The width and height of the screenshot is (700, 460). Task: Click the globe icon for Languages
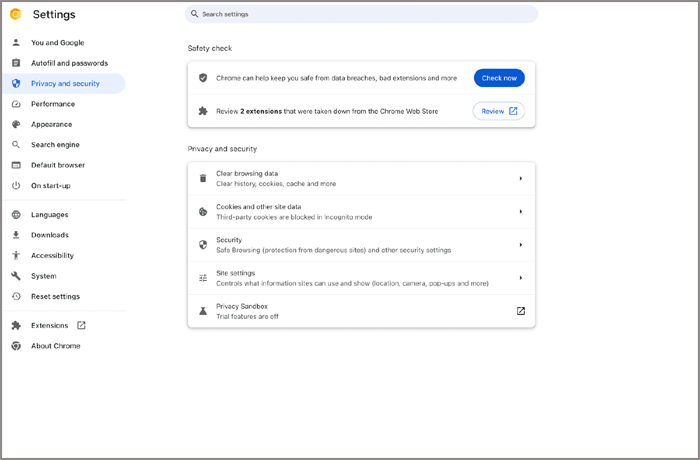tap(16, 215)
